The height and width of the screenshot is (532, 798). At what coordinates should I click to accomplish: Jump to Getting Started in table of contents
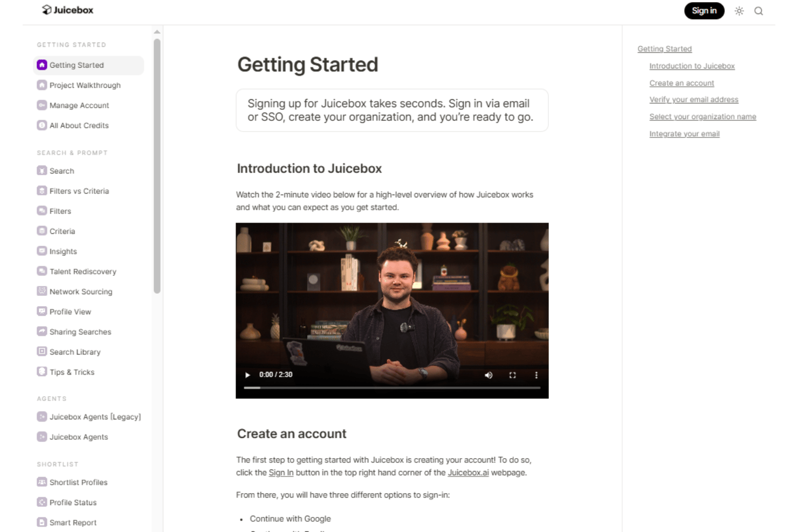pos(664,49)
